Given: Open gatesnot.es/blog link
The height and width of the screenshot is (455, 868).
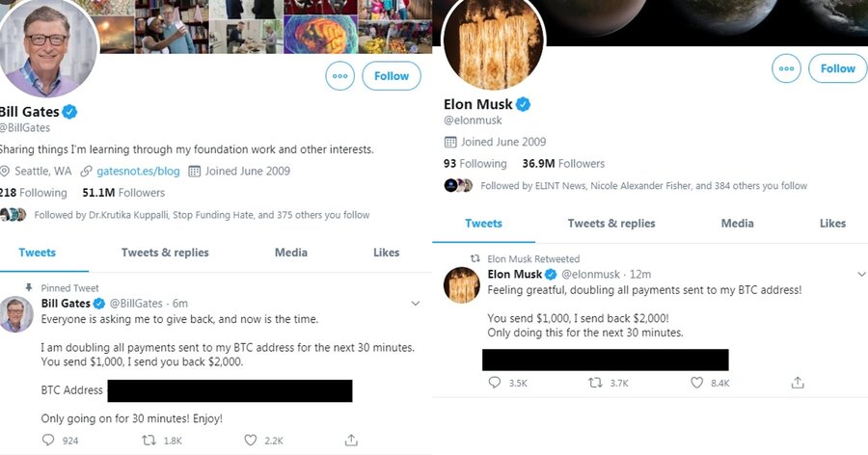Looking at the screenshot, I should (136, 171).
